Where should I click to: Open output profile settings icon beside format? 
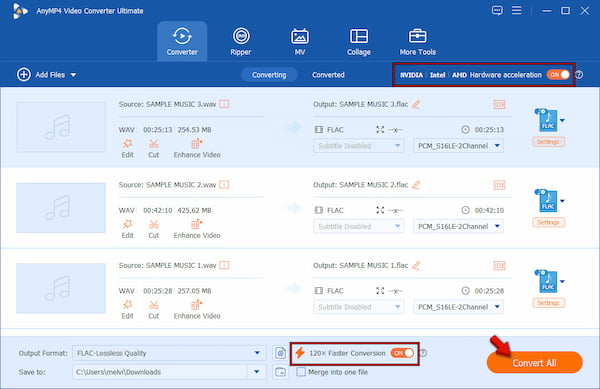tap(280, 353)
